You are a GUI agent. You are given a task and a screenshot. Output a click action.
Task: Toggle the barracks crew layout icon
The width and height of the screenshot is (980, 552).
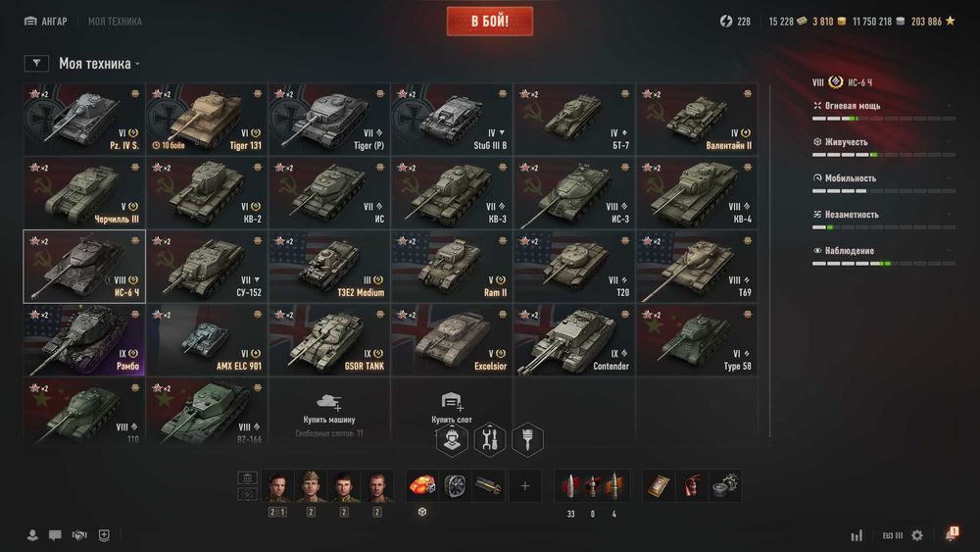[x=248, y=478]
